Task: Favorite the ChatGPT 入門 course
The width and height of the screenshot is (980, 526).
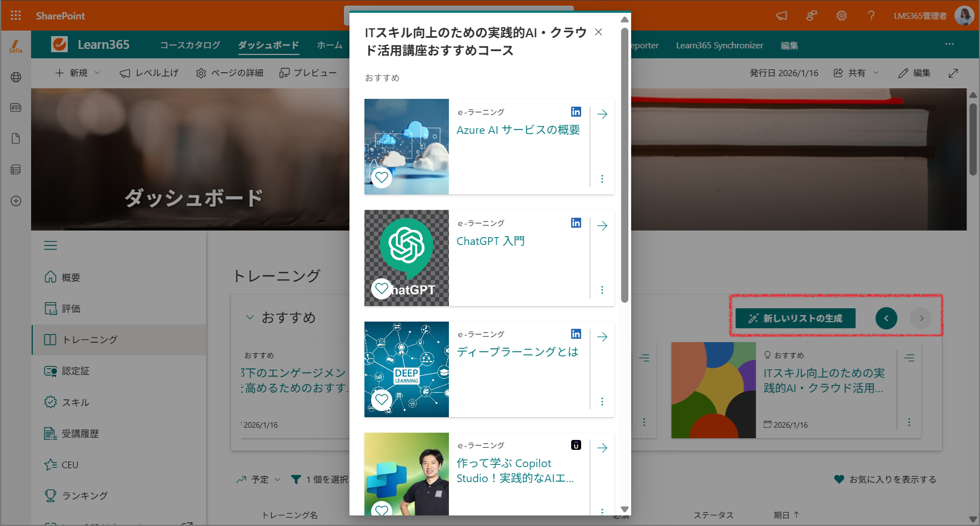Action: tap(382, 288)
